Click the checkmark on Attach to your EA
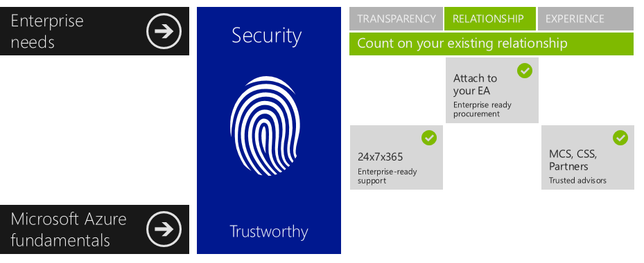The image size is (644, 263). point(525,71)
